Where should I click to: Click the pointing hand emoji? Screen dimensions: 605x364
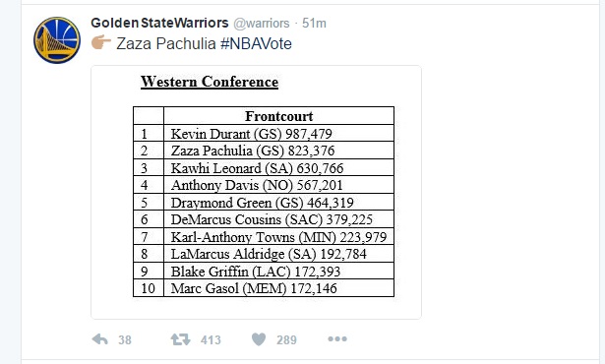point(101,43)
